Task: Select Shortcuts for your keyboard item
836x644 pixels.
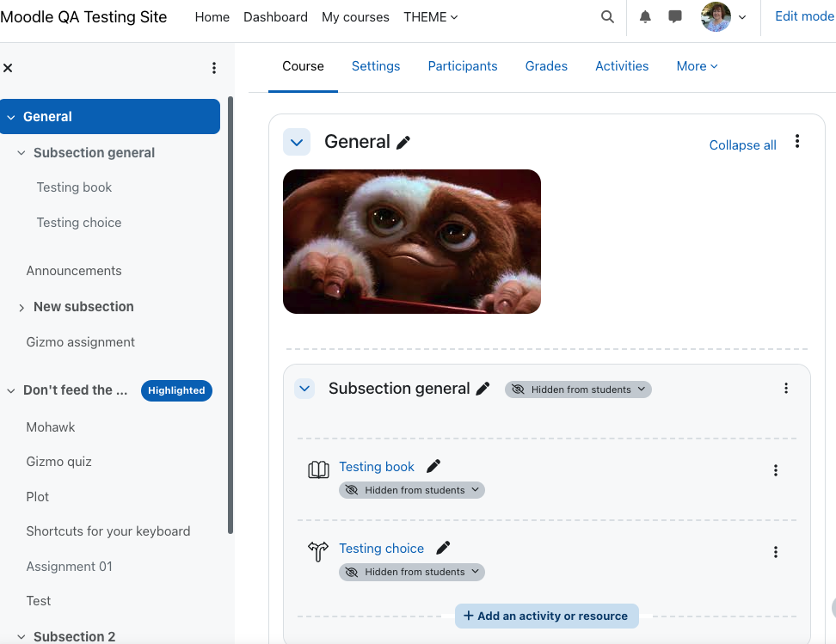Action: tap(108, 531)
